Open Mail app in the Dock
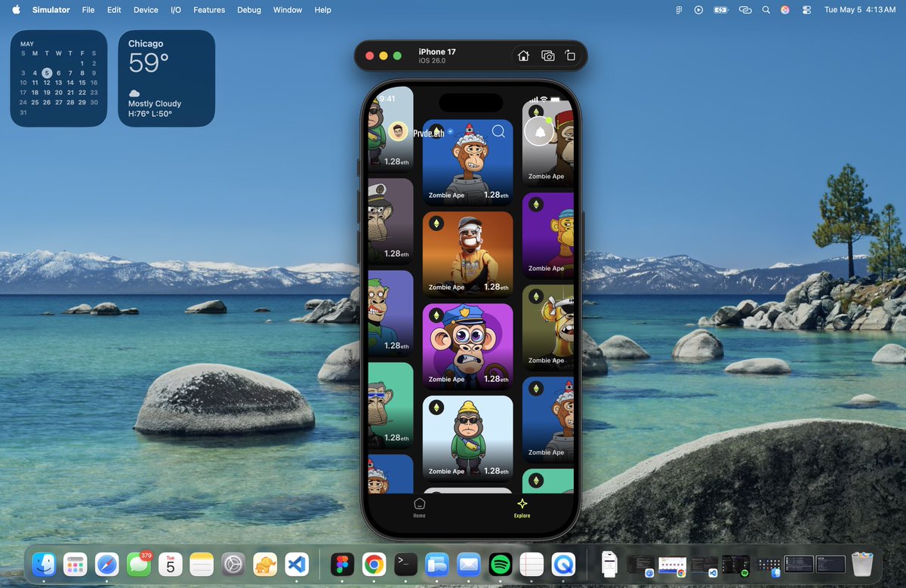The width and height of the screenshot is (906, 588). tap(469, 564)
